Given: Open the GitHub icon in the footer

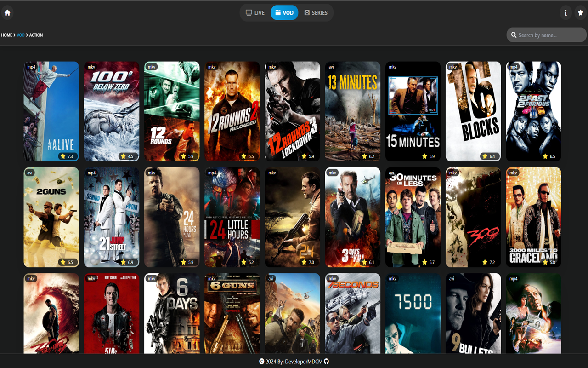Looking at the screenshot, I should pos(327,362).
